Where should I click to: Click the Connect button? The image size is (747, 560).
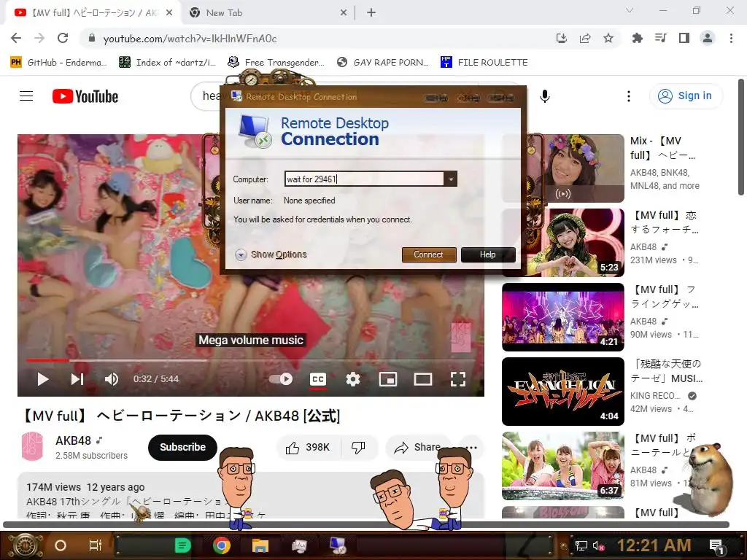click(x=429, y=254)
